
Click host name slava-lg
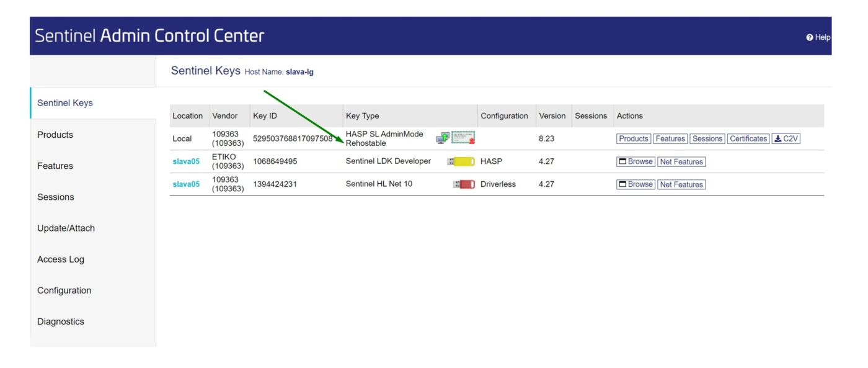pos(299,72)
